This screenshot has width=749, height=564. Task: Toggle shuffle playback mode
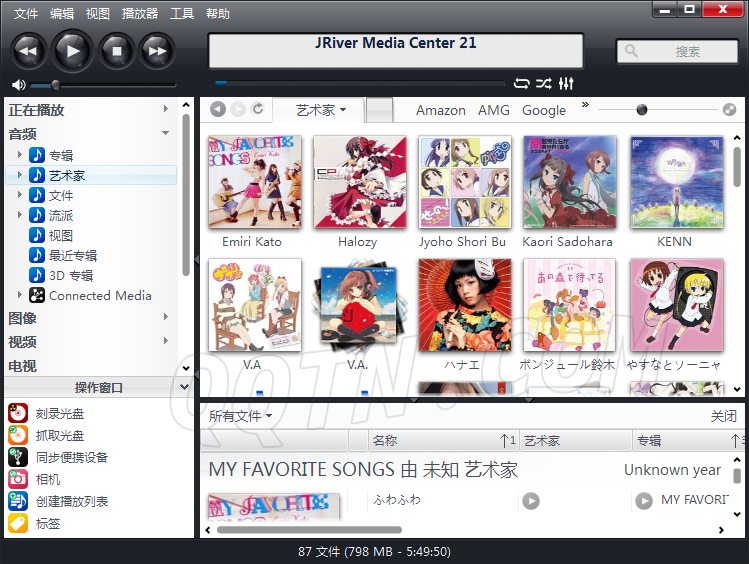click(544, 84)
